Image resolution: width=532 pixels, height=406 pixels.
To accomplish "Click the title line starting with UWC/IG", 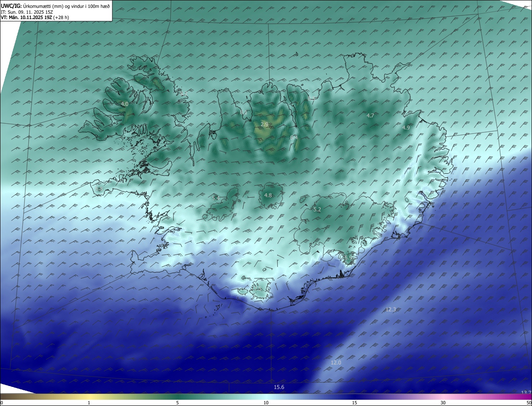I will coord(55,6).
